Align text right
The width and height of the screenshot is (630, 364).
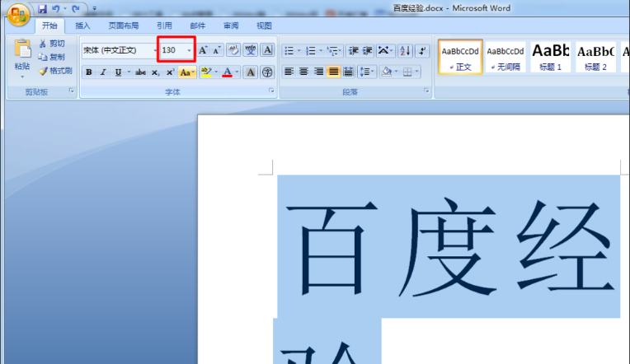point(318,72)
